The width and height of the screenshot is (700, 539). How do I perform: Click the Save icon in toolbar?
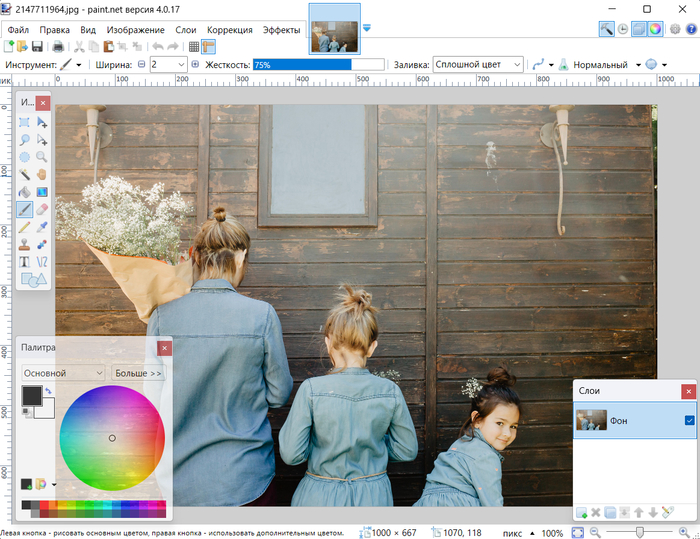[37, 47]
